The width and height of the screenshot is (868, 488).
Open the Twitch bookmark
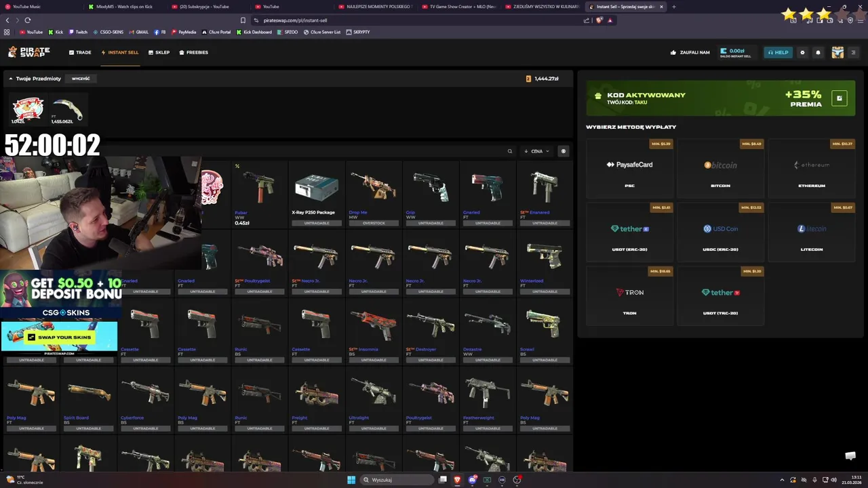[x=78, y=32]
